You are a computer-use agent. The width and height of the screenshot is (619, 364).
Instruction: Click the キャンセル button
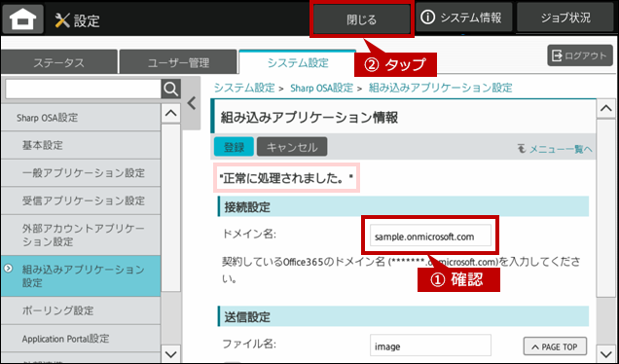coord(292,147)
